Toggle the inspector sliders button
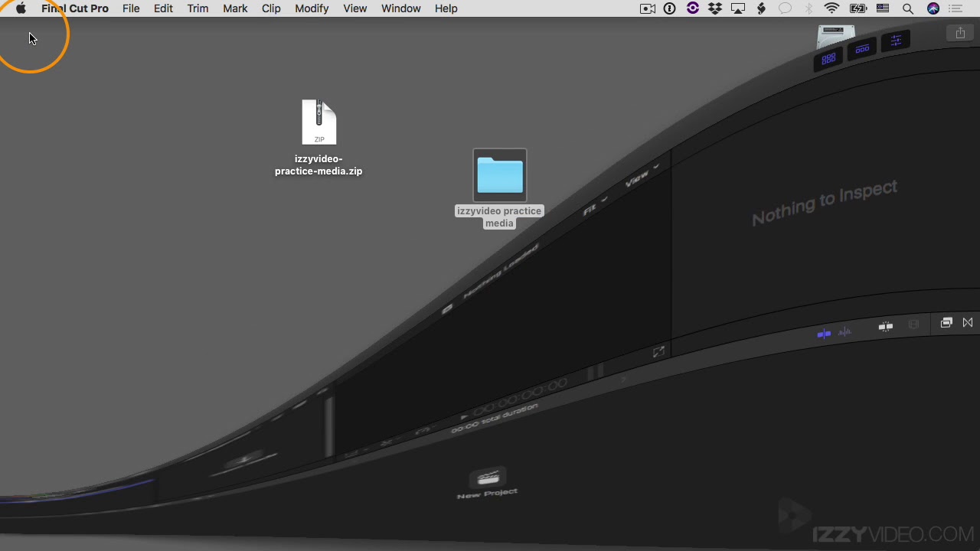980x551 pixels. click(x=896, y=41)
